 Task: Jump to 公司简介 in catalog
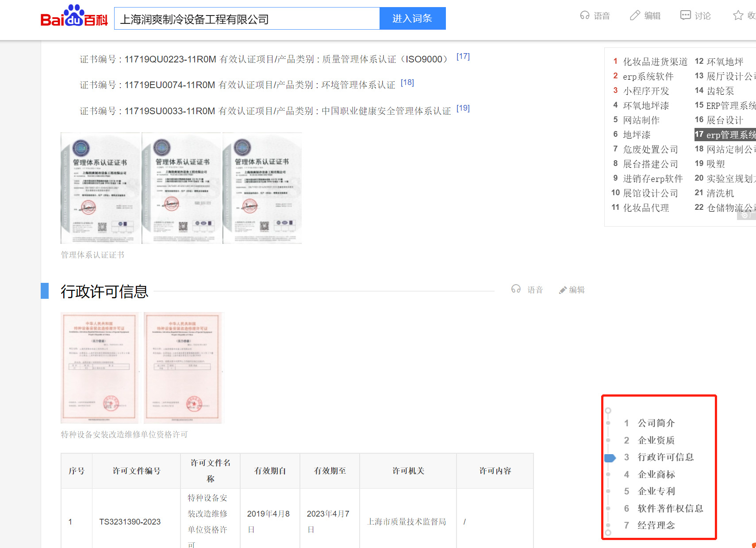656,423
